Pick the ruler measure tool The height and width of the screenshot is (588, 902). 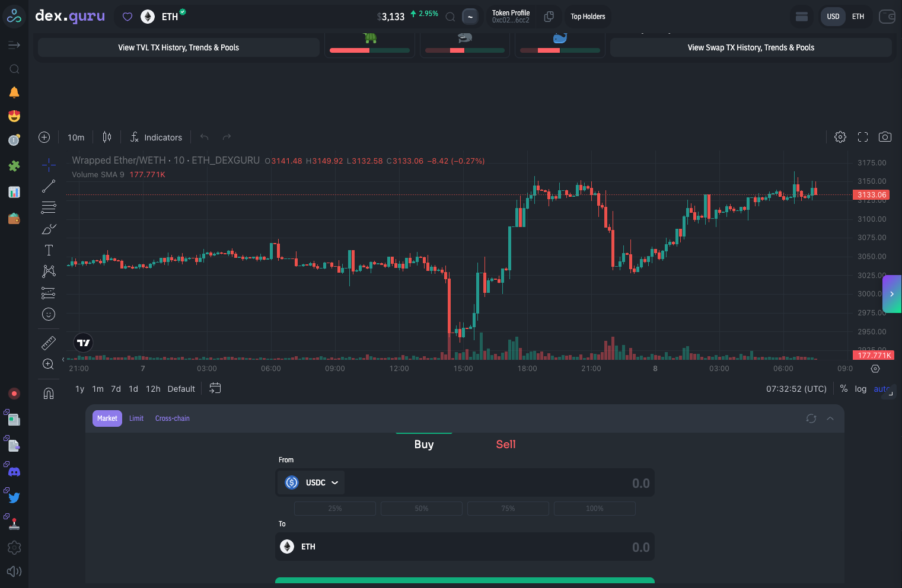[49, 343]
